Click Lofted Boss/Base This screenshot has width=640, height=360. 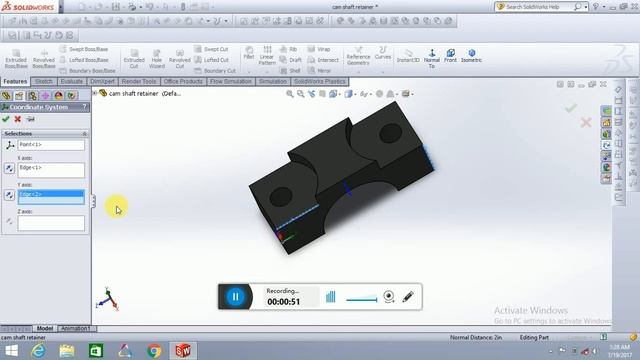tap(84, 60)
